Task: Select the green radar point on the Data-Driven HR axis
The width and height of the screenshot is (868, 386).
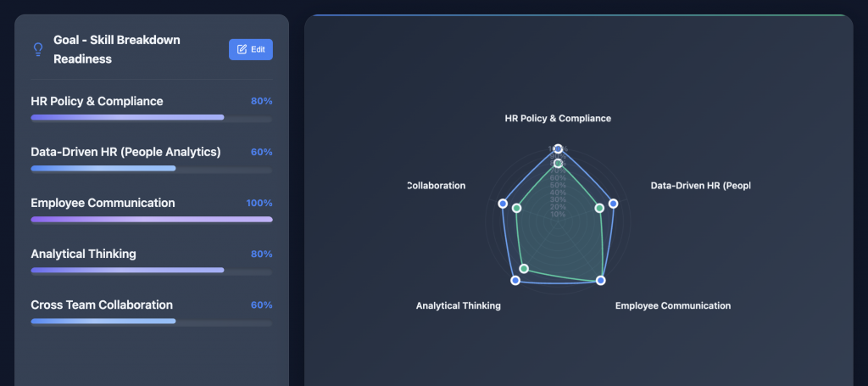Action: click(x=598, y=208)
